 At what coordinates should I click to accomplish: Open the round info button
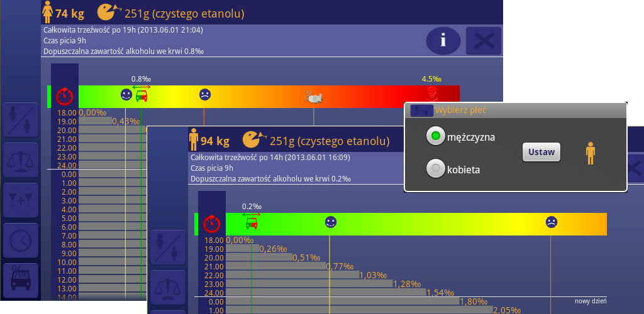[x=443, y=41]
